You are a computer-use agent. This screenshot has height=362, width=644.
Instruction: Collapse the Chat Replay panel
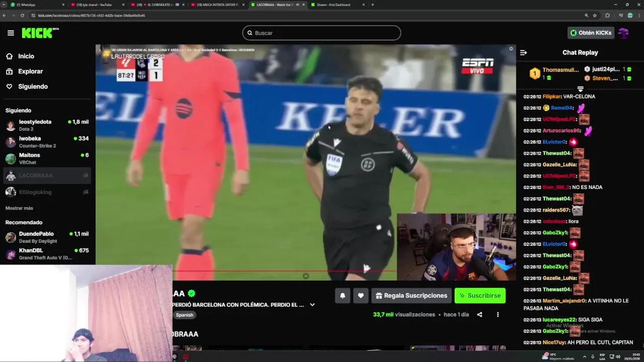523,52
